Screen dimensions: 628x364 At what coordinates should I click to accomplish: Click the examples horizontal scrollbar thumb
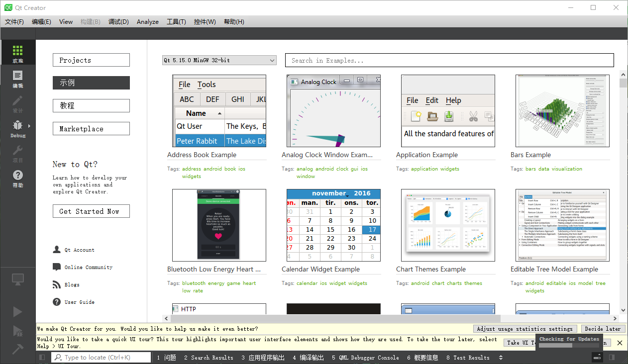point(334,318)
